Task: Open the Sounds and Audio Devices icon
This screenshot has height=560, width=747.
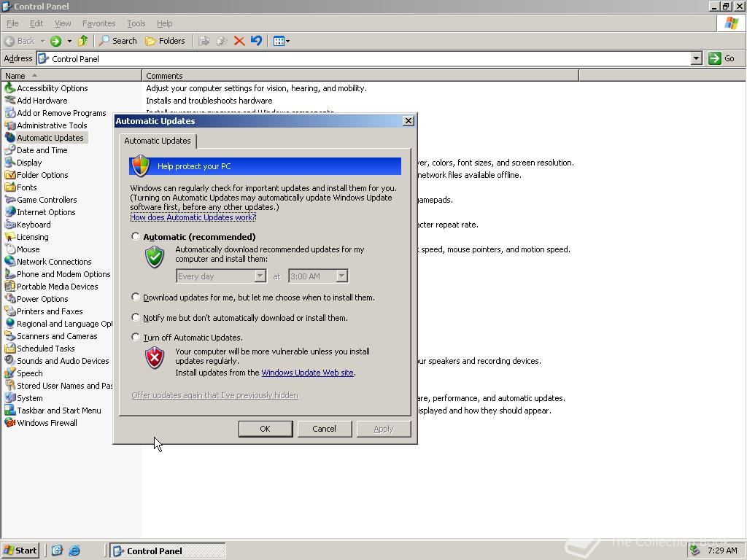Action: point(10,360)
